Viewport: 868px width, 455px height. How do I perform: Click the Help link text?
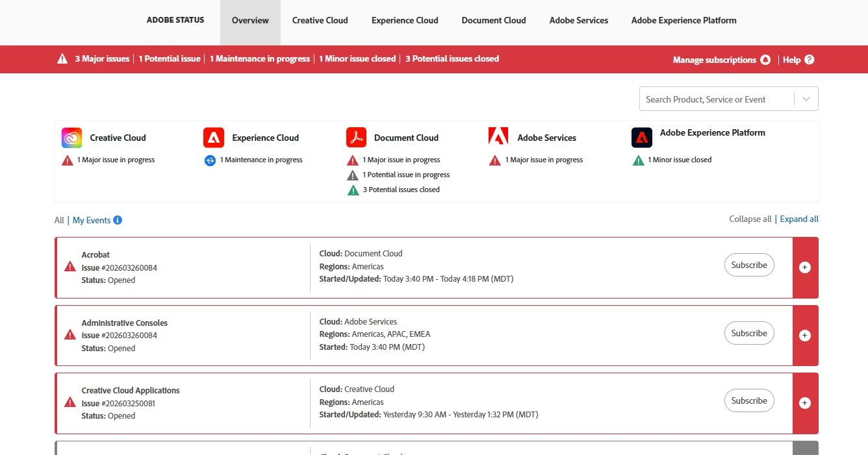(x=791, y=60)
